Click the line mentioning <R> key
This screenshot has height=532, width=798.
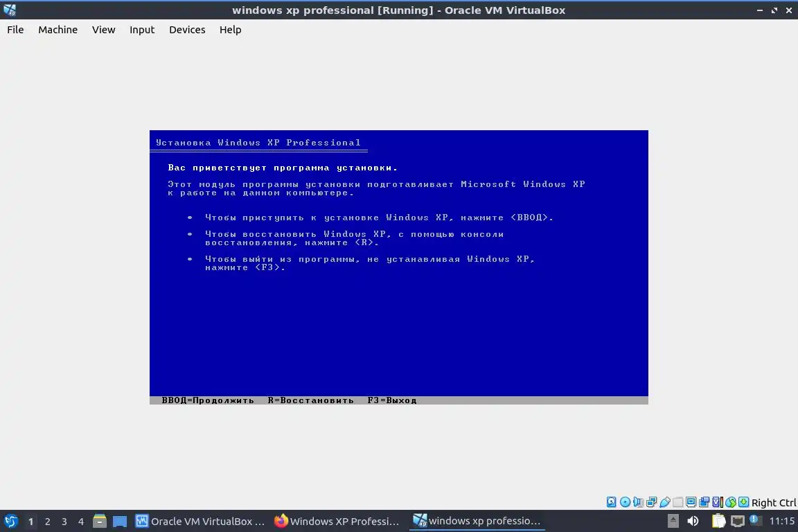(x=354, y=238)
